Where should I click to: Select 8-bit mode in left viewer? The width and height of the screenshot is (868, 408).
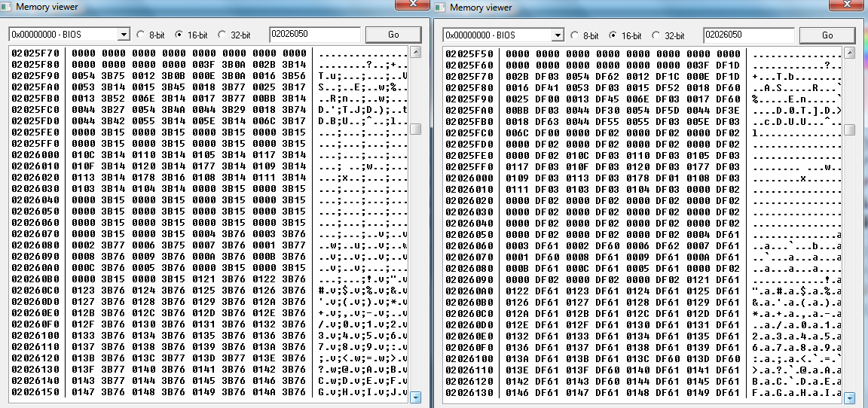pos(140,35)
